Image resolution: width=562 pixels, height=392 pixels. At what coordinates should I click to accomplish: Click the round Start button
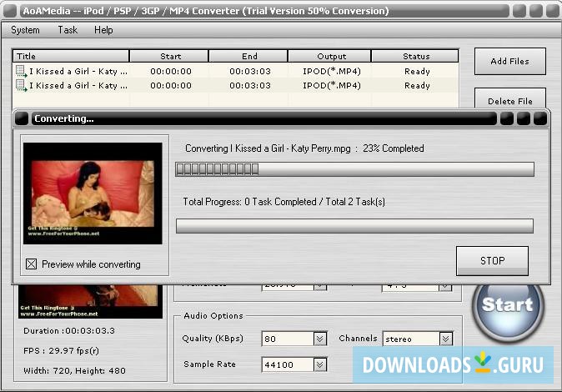[x=508, y=307]
